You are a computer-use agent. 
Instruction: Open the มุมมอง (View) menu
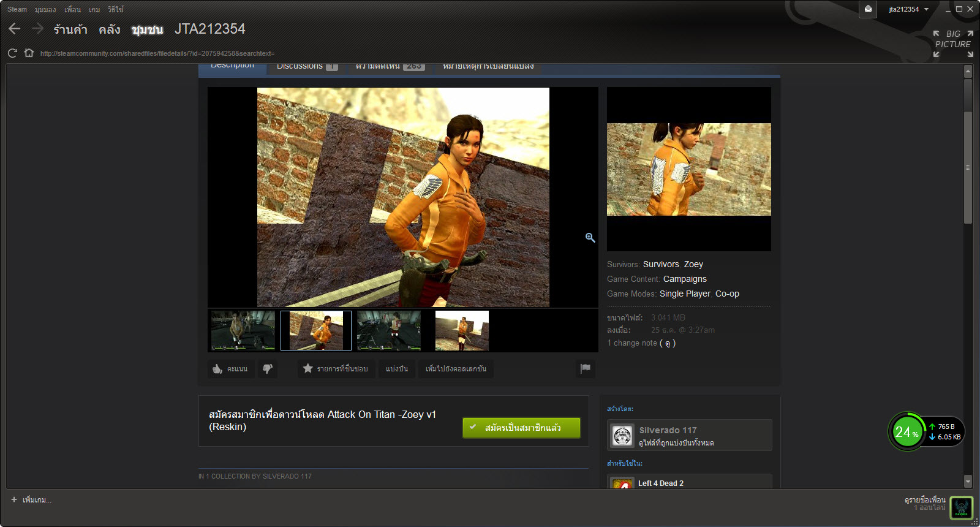click(45, 9)
